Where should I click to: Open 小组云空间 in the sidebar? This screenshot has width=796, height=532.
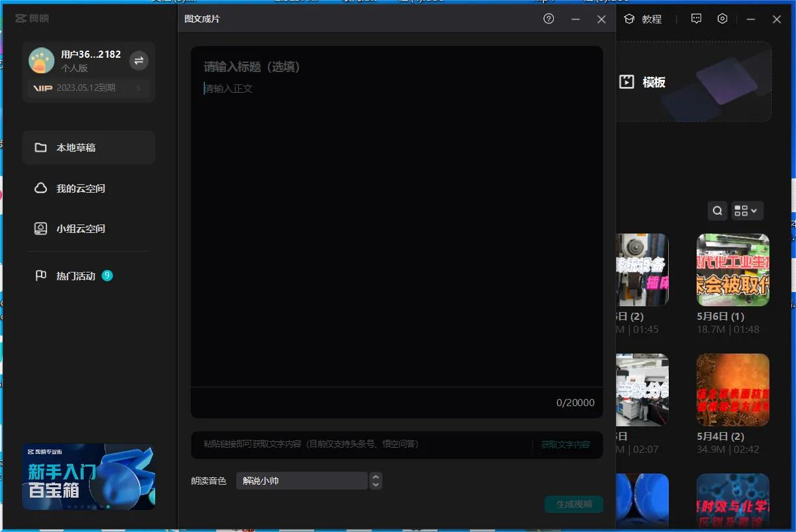coord(88,228)
